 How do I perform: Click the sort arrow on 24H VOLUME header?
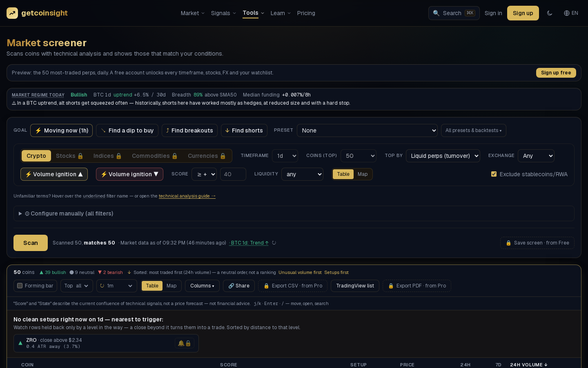click(x=546, y=365)
